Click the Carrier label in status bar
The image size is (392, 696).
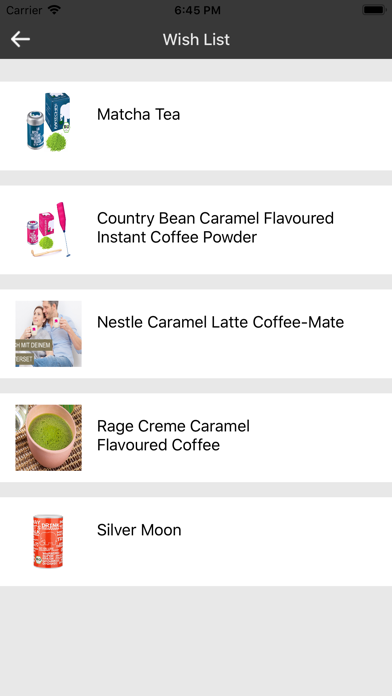pos(24,10)
